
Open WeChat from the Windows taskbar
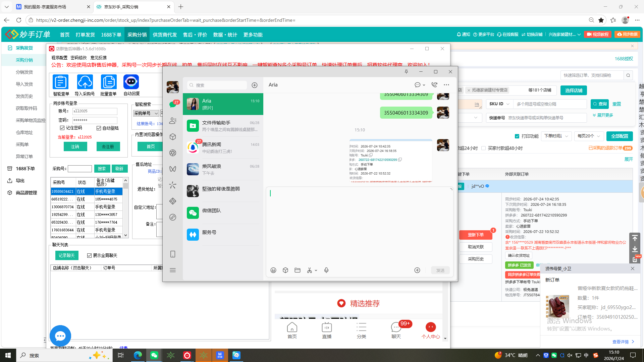point(154,355)
